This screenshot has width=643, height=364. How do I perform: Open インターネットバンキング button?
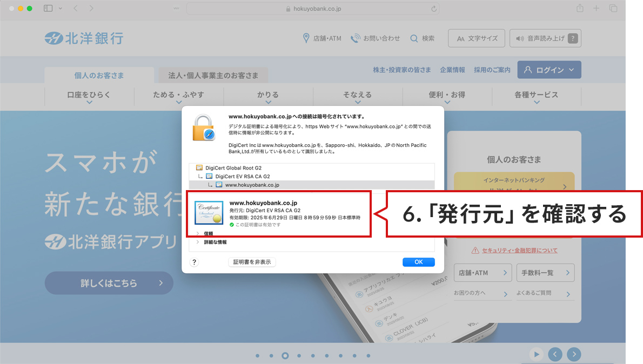514,181
